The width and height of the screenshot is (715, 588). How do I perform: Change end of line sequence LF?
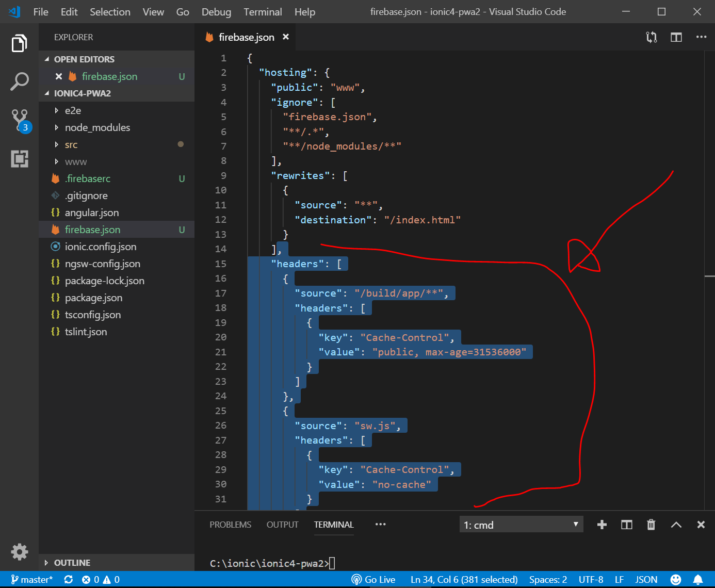619,580
